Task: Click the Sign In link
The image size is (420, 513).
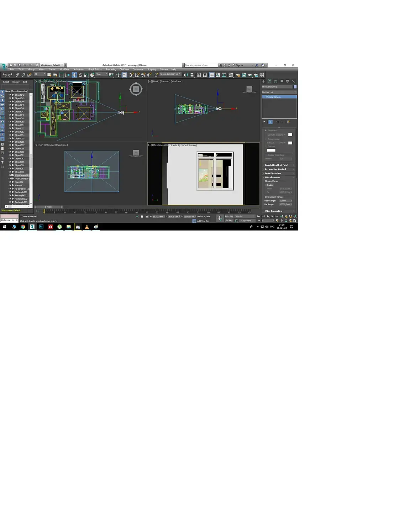Action: (239, 65)
